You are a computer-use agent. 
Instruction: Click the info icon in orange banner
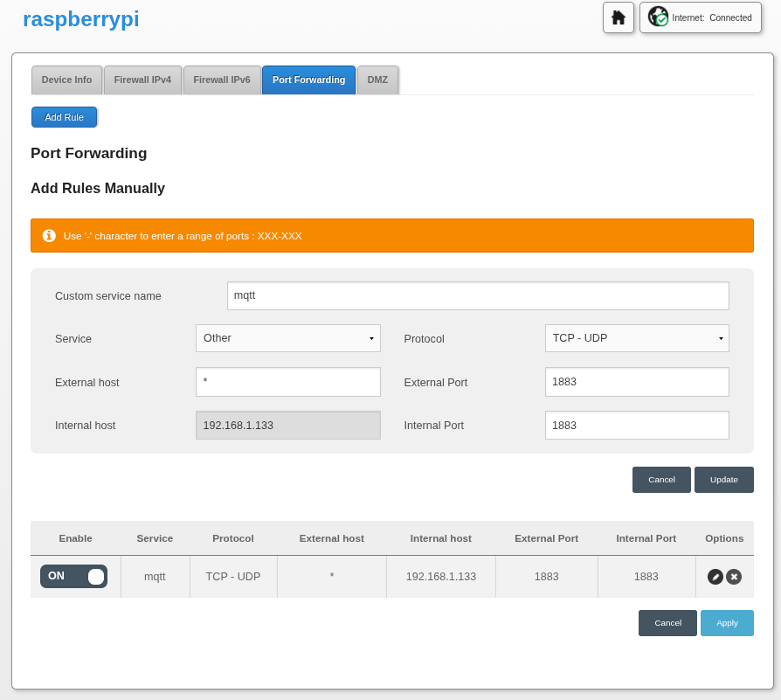pyautogui.click(x=49, y=236)
